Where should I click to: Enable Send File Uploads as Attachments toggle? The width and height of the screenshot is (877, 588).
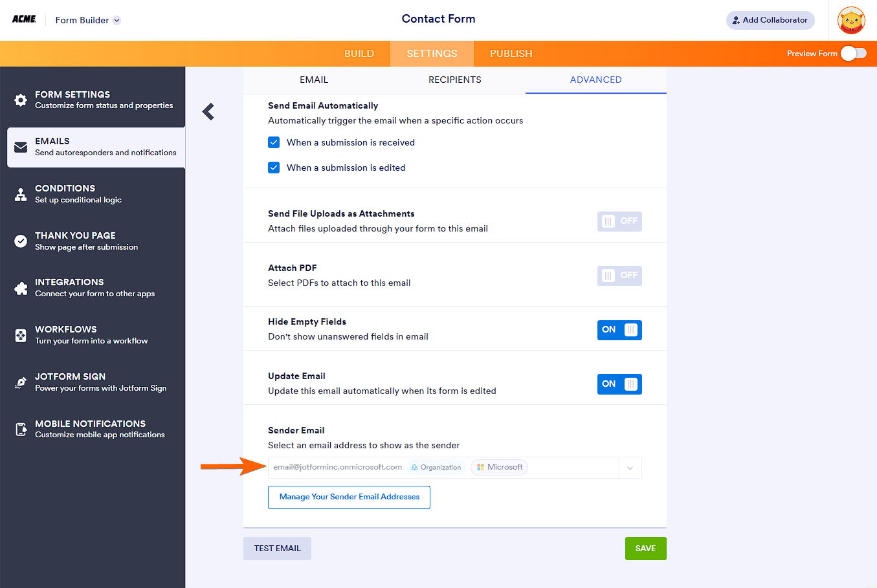pyautogui.click(x=619, y=221)
